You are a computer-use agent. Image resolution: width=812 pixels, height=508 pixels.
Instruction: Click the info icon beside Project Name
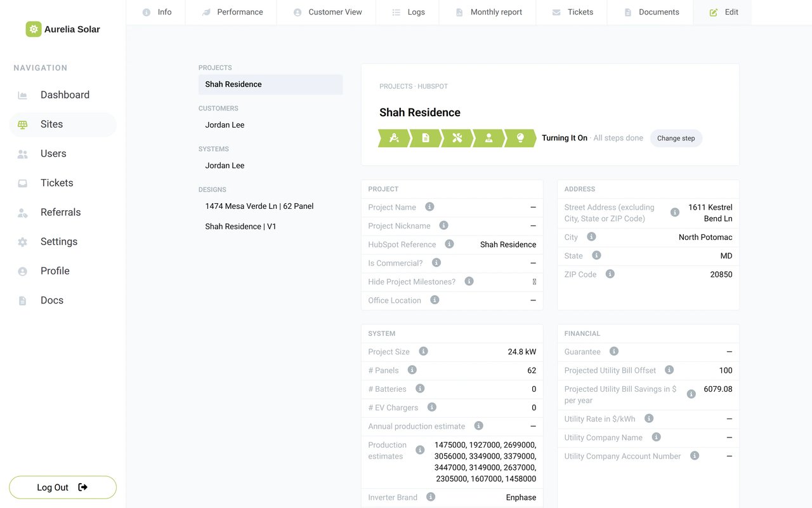pos(429,207)
